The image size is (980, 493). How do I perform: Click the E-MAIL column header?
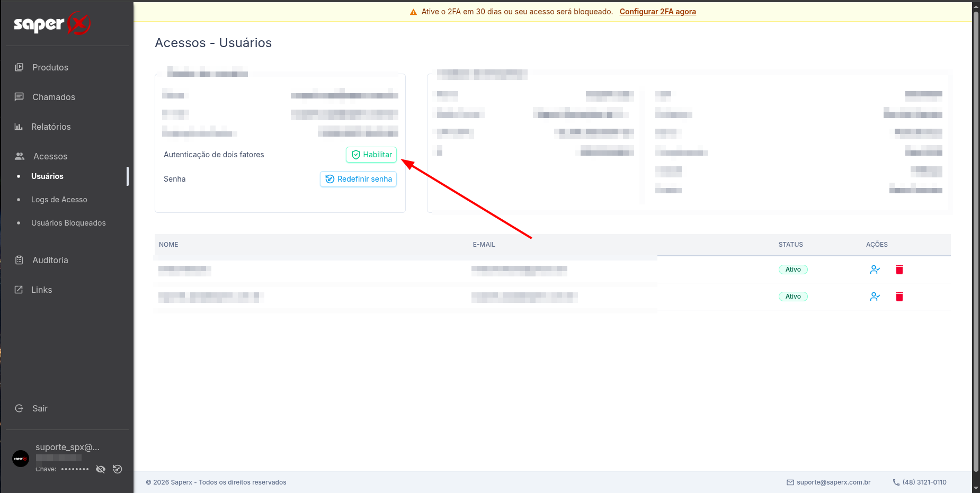click(x=484, y=245)
